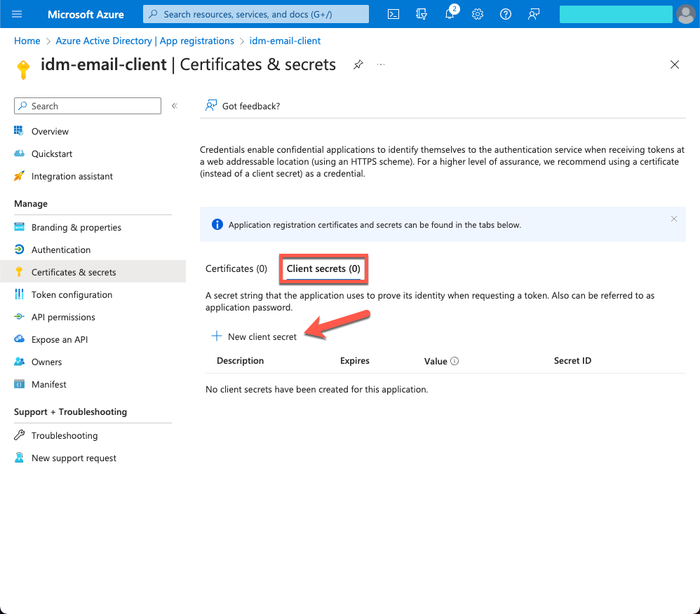The image size is (700, 614).
Task: View the notifications bell with 2 alerts
Action: 450,14
